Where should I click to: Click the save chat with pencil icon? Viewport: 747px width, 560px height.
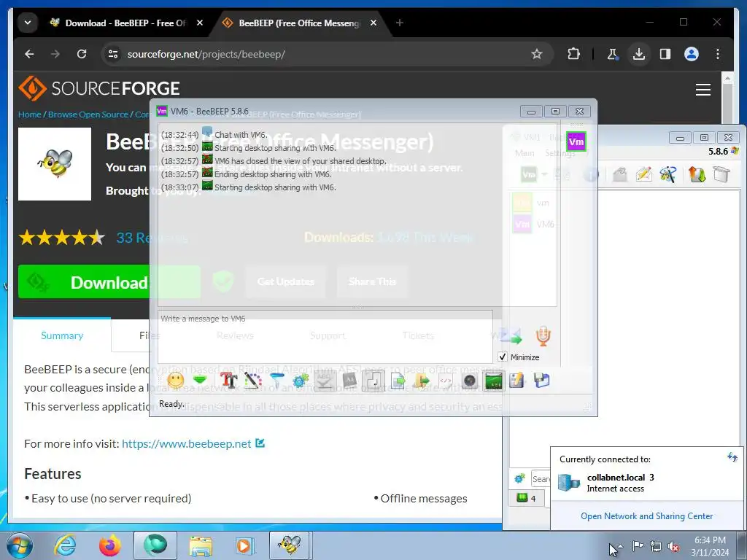(x=517, y=380)
